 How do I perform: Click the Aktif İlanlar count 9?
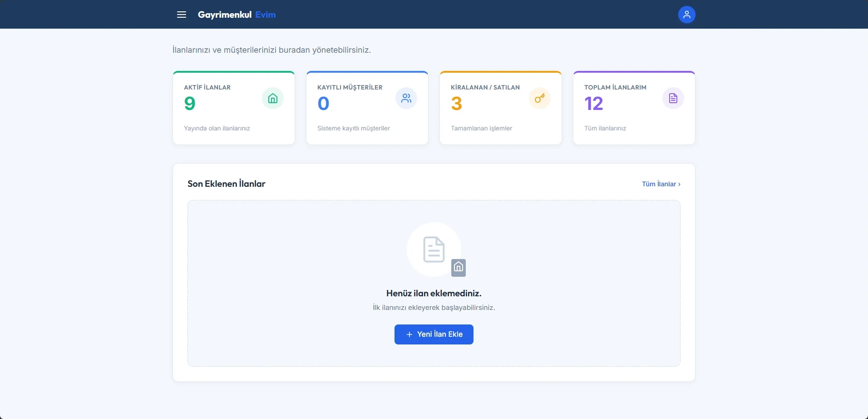coord(190,104)
